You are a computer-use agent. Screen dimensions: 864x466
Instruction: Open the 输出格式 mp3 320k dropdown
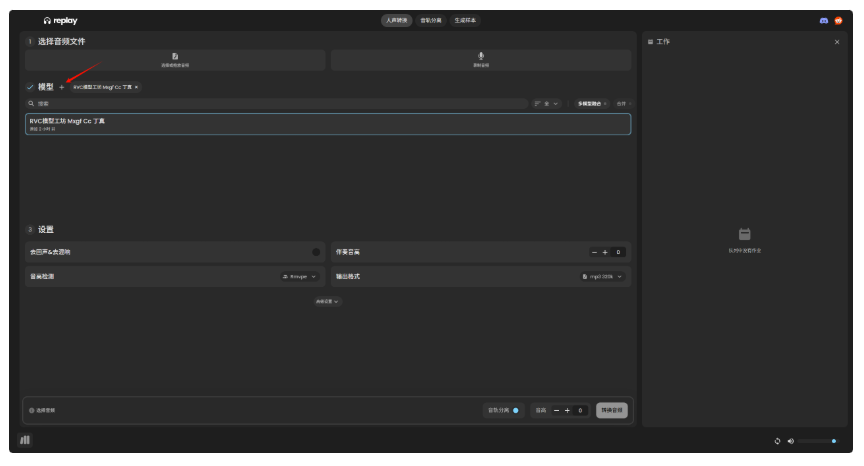point(602,277)
